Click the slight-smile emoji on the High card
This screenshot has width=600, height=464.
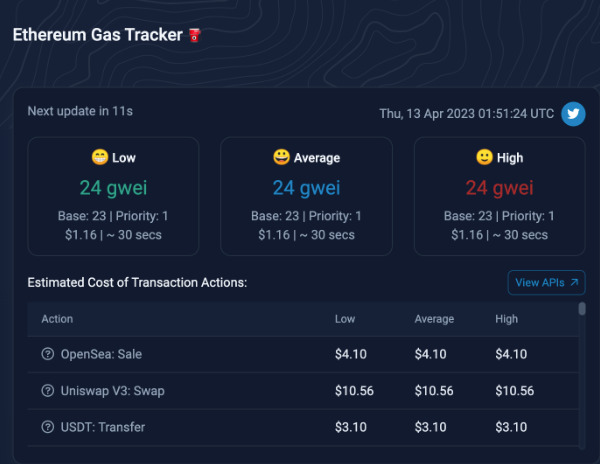[484, 157]
